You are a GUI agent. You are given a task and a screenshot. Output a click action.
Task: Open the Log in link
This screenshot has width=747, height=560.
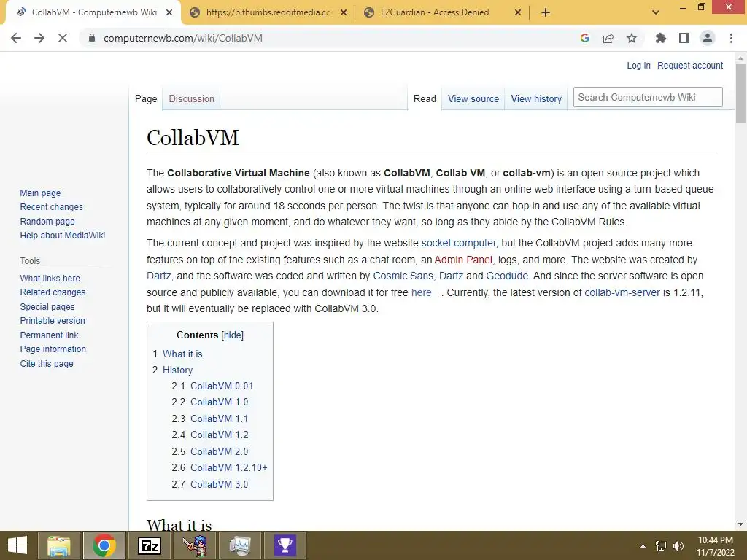pos(638,65)
